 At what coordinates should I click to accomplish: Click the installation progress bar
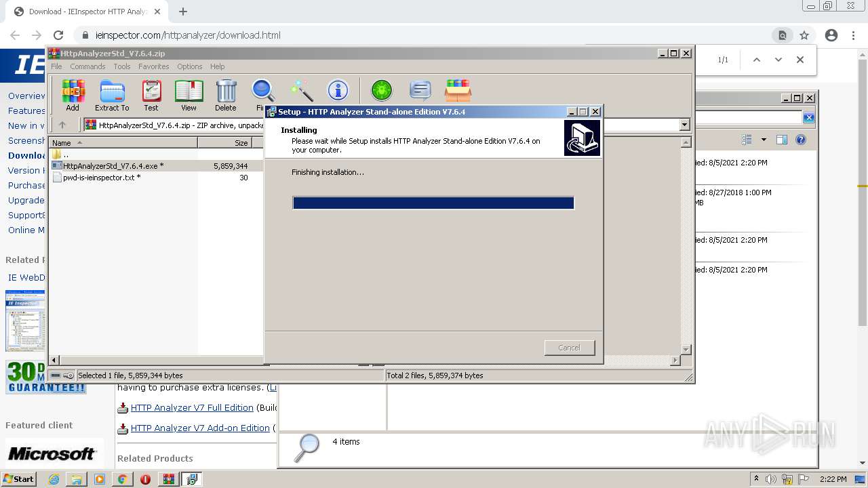pos(433,203)
